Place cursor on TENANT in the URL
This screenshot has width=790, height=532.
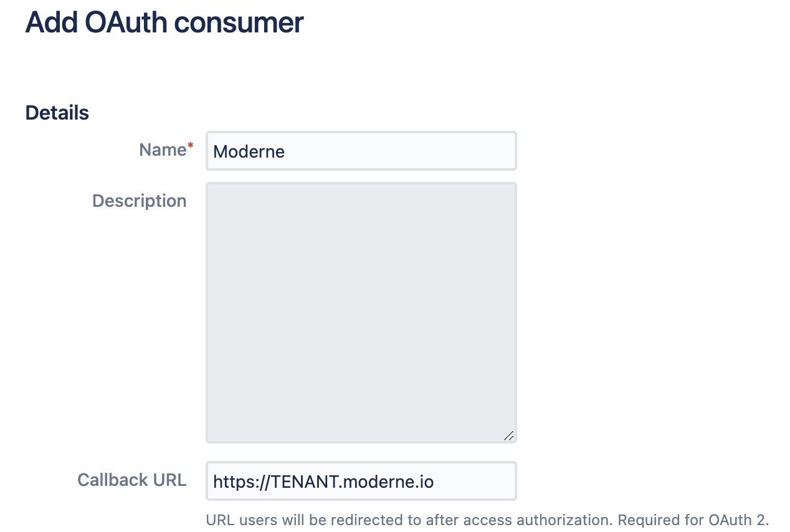click(x=306, y=482)
